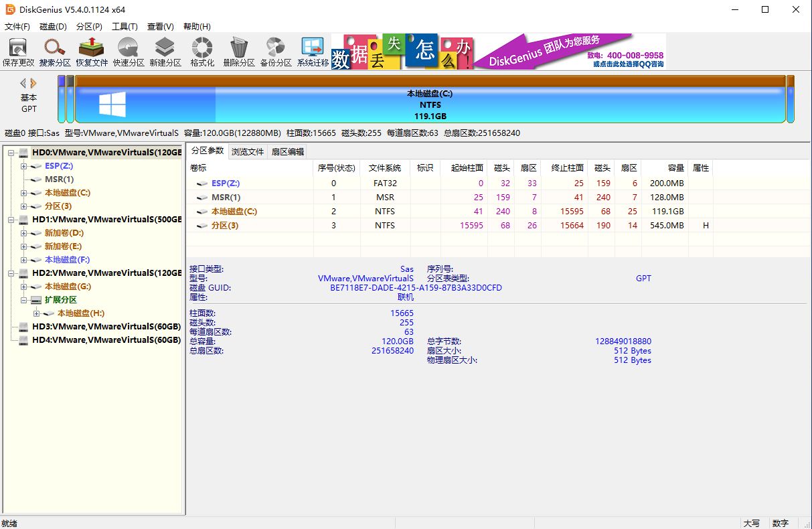Open the 磁盘(D) menu

[x=54, y=27]
